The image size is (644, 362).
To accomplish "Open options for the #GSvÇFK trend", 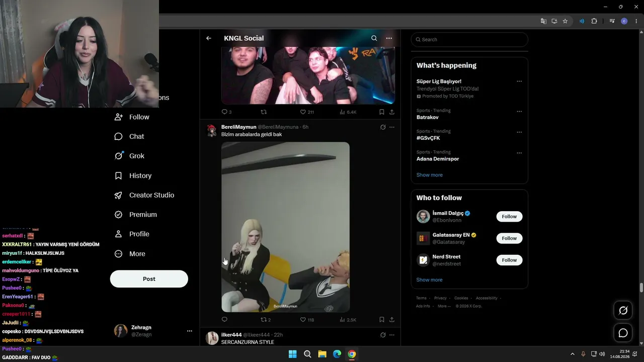I will 519,132.
